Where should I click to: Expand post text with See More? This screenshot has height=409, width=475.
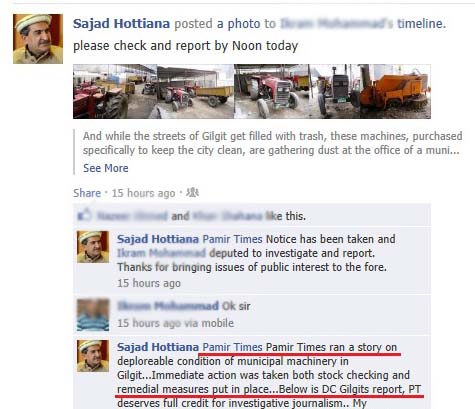106,168
